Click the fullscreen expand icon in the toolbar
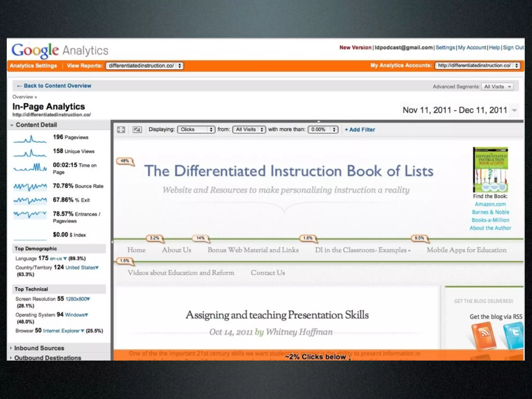This screenshot has width=532, height=399. pos(121,129)
